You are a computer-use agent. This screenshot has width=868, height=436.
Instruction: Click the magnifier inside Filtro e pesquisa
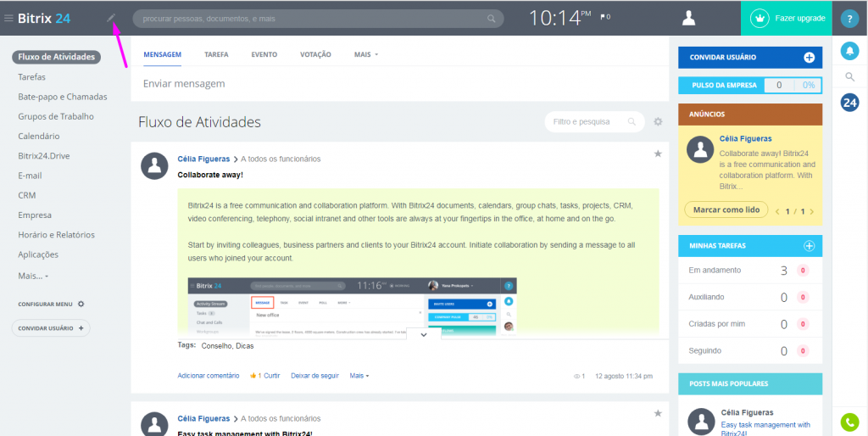(x=632, y=121)
